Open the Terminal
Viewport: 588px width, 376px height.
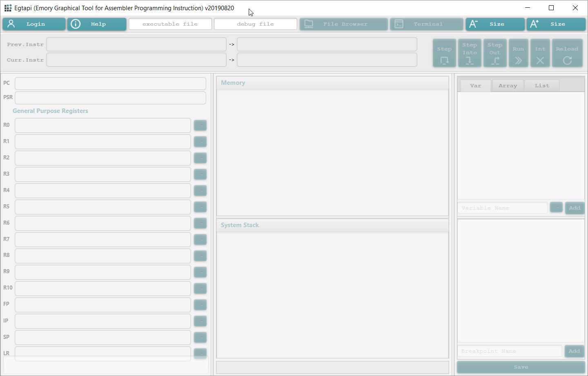[427, 24]
